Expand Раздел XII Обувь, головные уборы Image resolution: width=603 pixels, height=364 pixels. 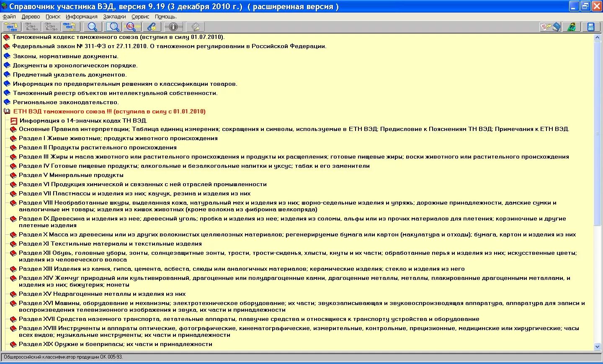tap(298, 256)
